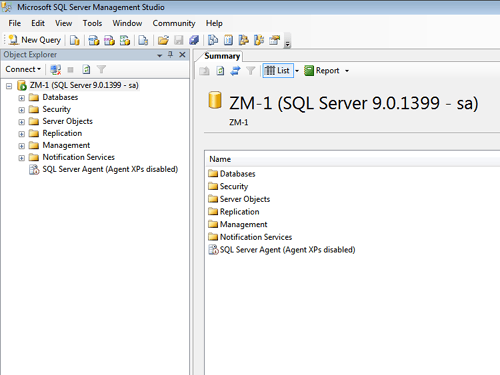Click the Up one level icon in Summary
500x375 pixels.
click(205, 71)
